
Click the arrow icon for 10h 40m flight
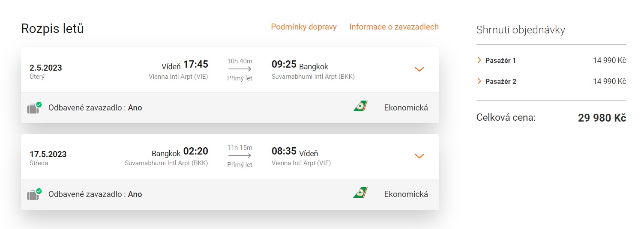(x=240, y=69)
